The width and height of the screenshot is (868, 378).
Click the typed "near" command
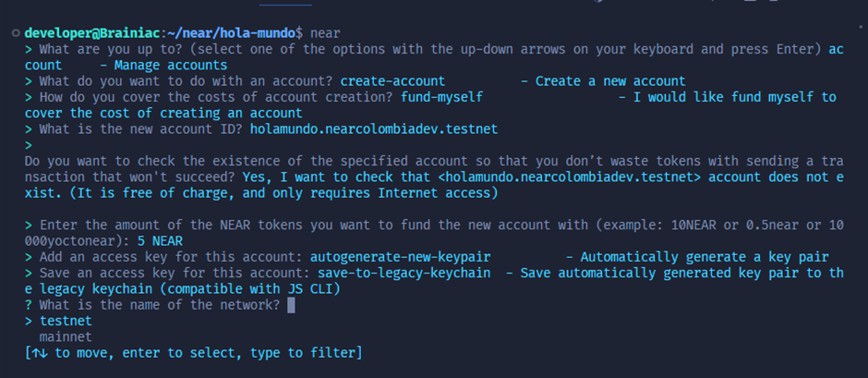(x=325, y=33)
